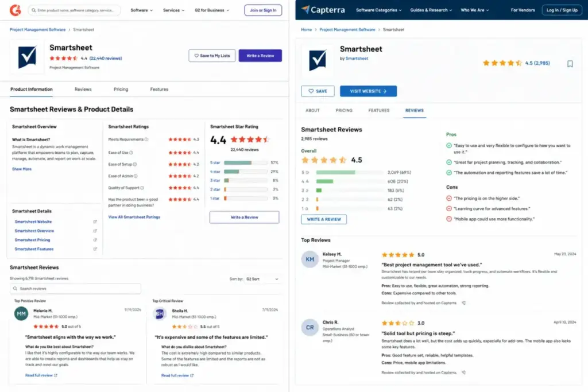Click CR avatar of Chris R.

(310, 328)
